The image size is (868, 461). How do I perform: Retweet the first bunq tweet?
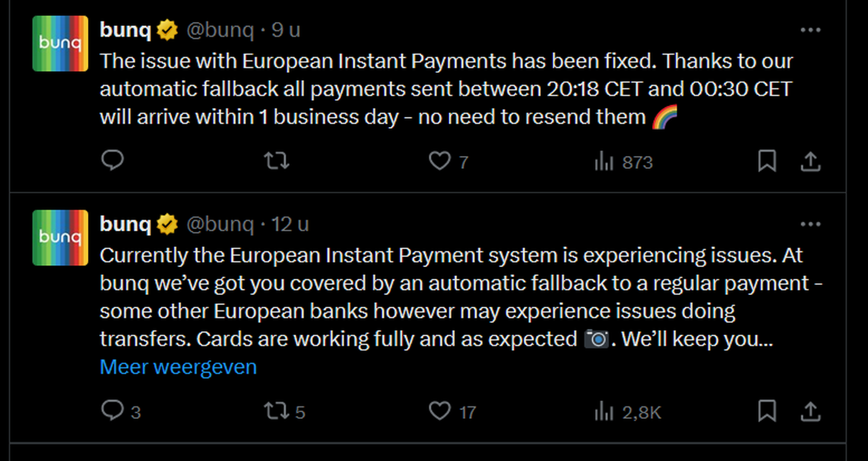[x=276, y=161]
